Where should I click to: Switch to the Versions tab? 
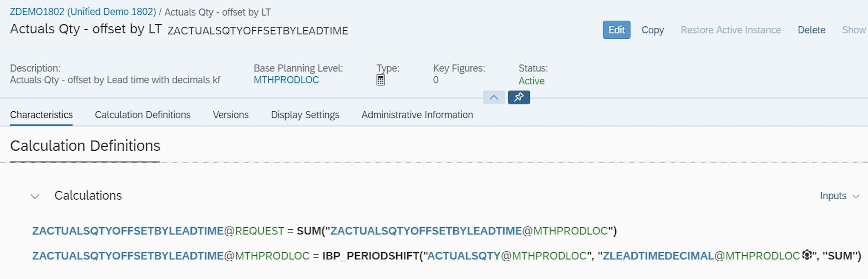(230, 114)
